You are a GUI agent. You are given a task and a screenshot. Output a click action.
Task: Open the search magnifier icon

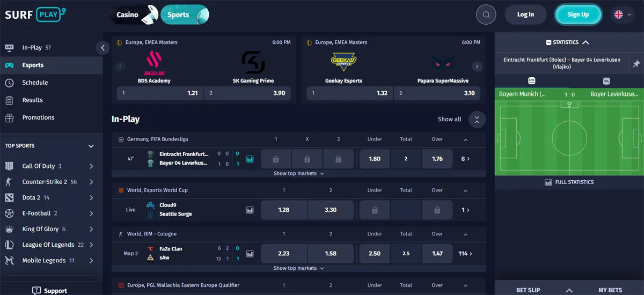point(486,14)
